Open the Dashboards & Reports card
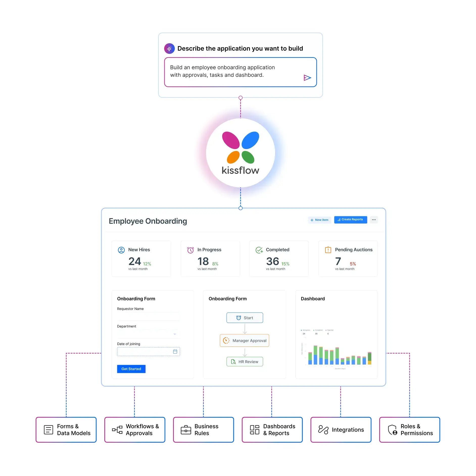The image size is (476, 476). click(x=272, y=430)
